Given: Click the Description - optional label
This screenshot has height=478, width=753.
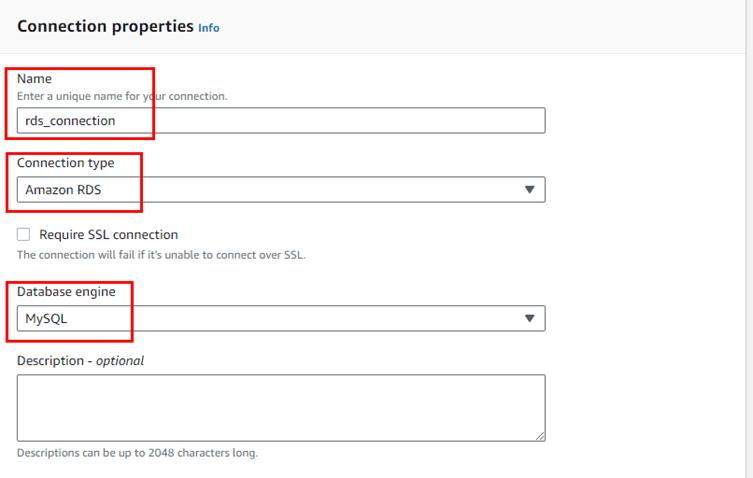Looking at the screenshot, I should [80, 360].
